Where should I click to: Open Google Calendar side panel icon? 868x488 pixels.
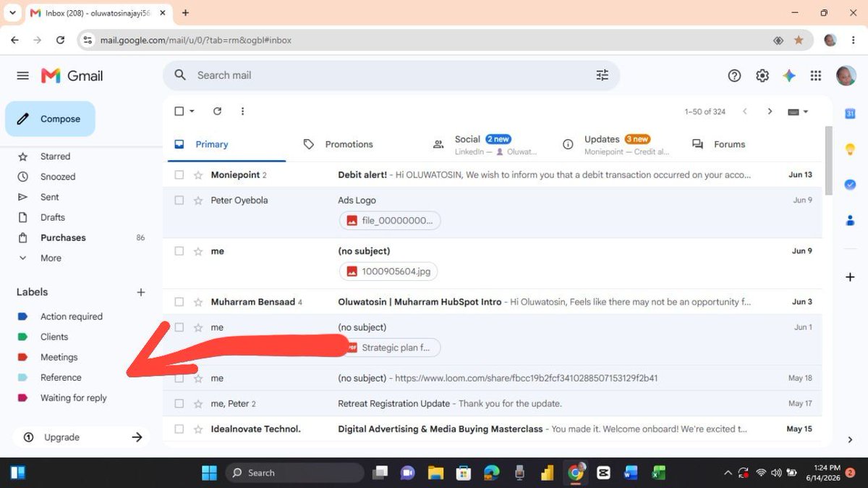point(851,114)
